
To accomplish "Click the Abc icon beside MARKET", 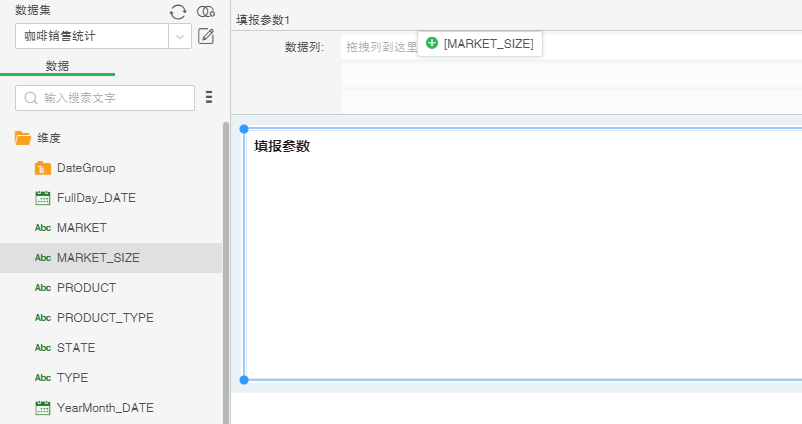I will [42, 228].
